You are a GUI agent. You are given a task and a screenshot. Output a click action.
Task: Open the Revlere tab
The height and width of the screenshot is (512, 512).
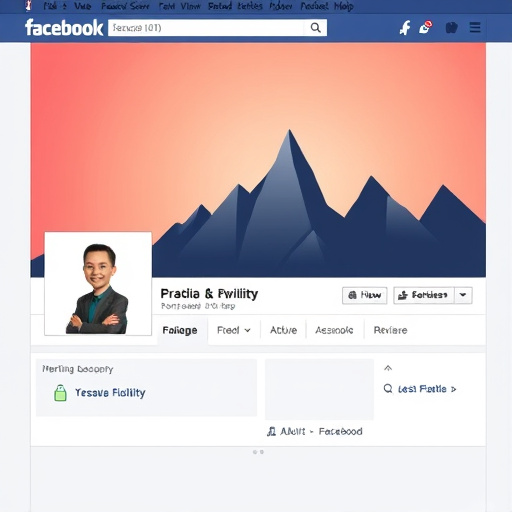pos(390,330)
